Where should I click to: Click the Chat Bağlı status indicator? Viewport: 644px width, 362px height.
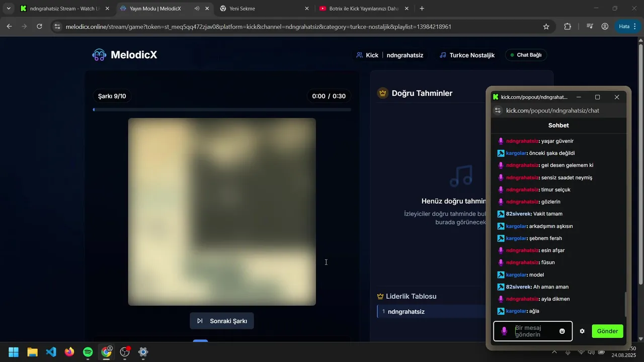[526, 55]
